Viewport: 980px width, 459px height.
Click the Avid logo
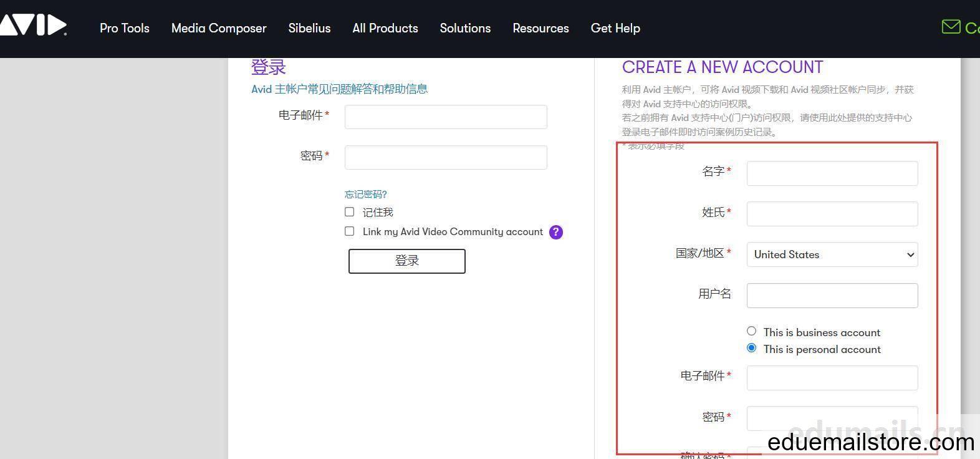click(32, 26)
